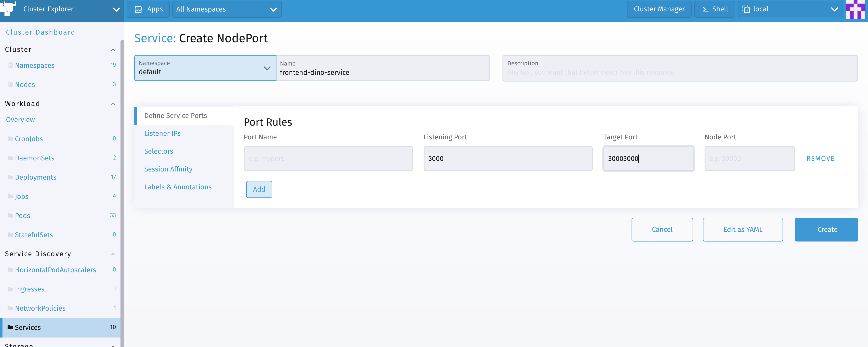
Task: Click the Deployments folder icon
Action: [x=10, y=177]
